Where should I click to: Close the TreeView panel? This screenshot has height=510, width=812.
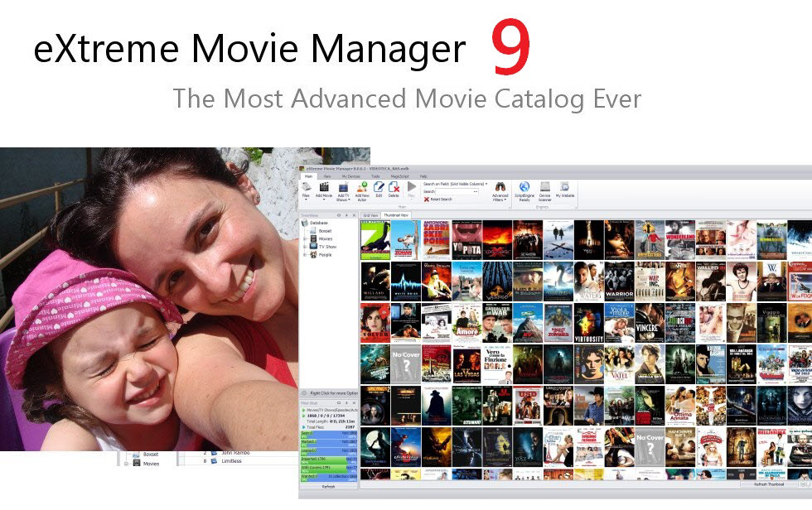355,215
